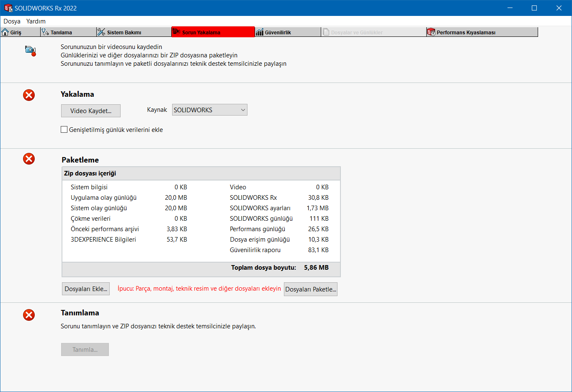Switch to the Performans Kıyaslaması tab

click(482, 32)
